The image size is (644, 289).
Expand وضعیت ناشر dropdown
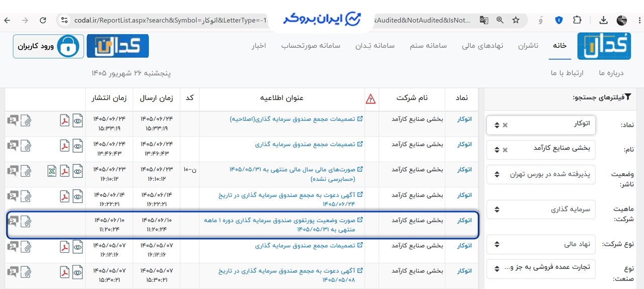(x=541, y=174)
